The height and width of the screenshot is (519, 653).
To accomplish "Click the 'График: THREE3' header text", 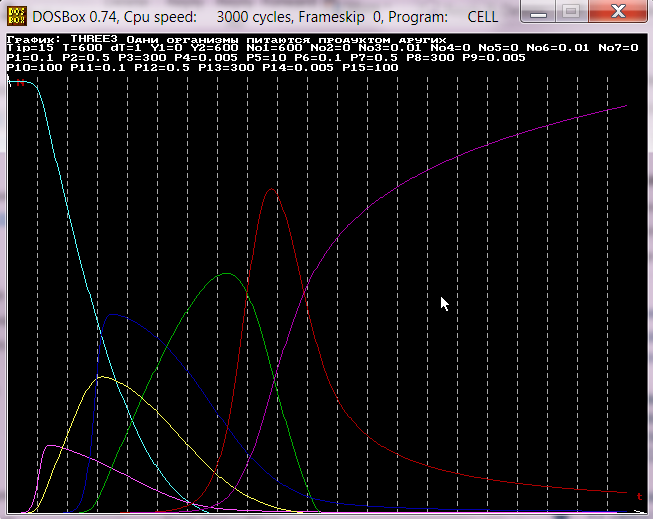I will pyautogui.click(x=62, y=40).
